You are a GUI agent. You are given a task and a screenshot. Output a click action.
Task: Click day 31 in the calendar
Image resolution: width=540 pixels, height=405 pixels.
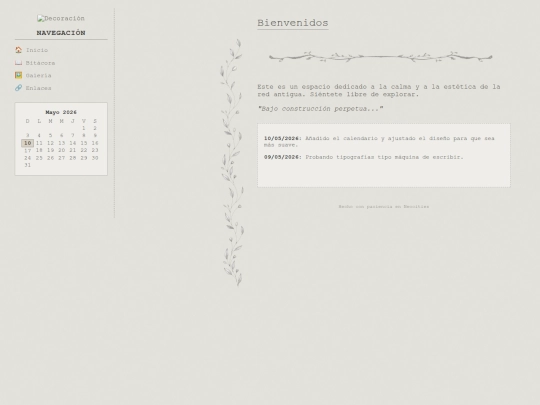[28, 165]
